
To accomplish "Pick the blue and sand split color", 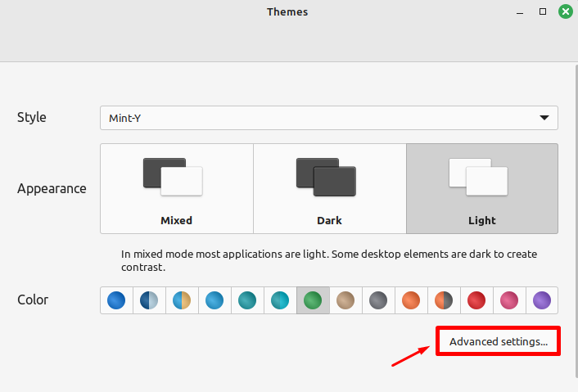I will point(182,300).
